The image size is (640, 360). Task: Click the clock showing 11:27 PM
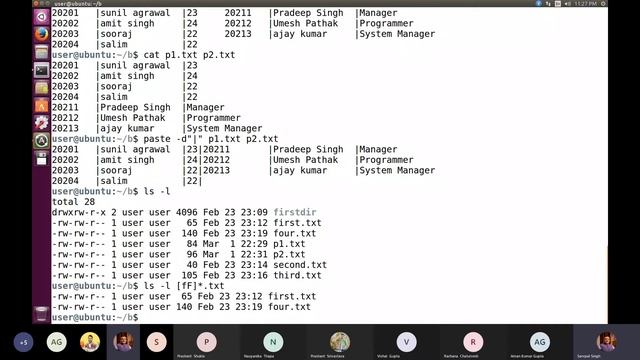[585, 3]
